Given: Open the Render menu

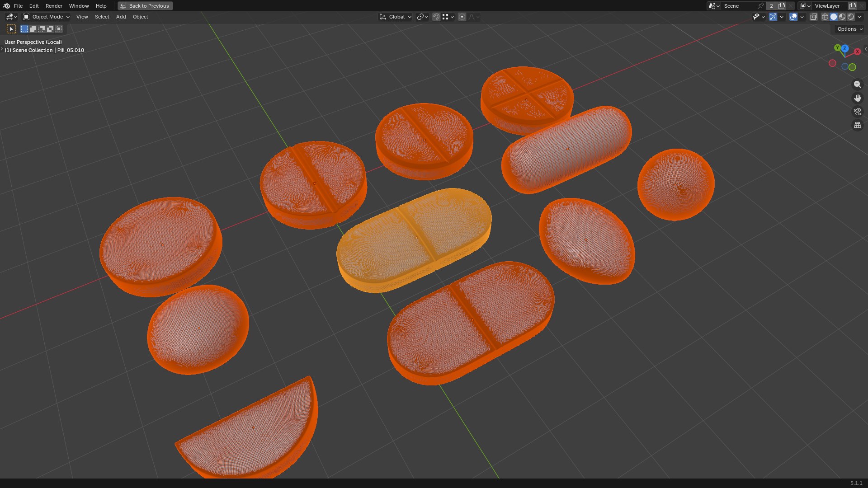Looking at the screenshot, I should (x=54, y=6).
